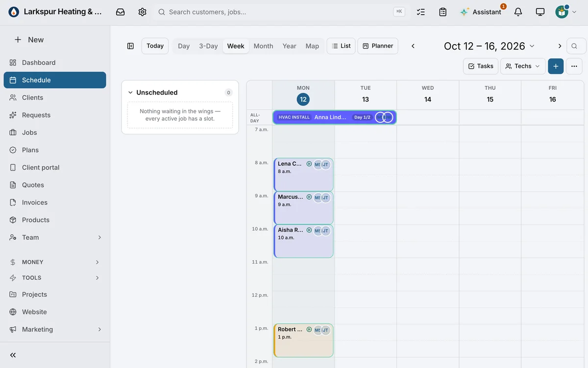Switch to Month view
This screenshot has width=588, height=368.
[263, 46]
